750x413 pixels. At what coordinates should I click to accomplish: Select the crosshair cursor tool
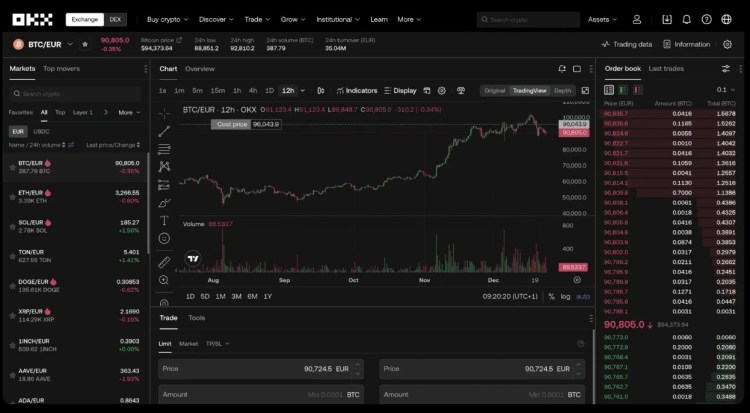(x=164, y=111)
